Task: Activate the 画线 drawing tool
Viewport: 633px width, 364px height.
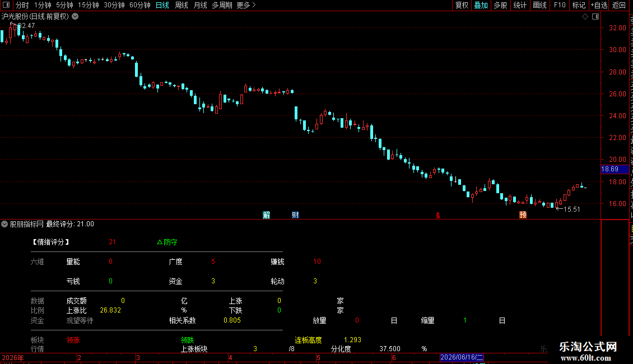Action: (x=539, y=5)
